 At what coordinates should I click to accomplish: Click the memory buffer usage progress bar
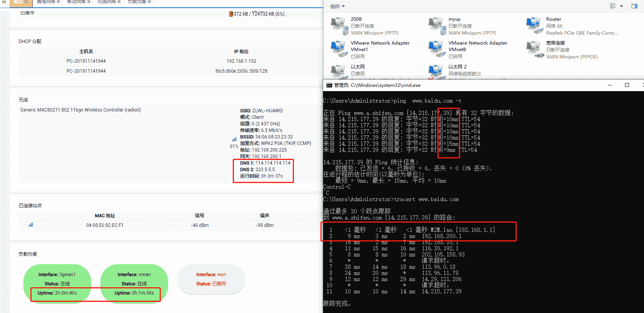pyautogui.click(x=258, y=14)
